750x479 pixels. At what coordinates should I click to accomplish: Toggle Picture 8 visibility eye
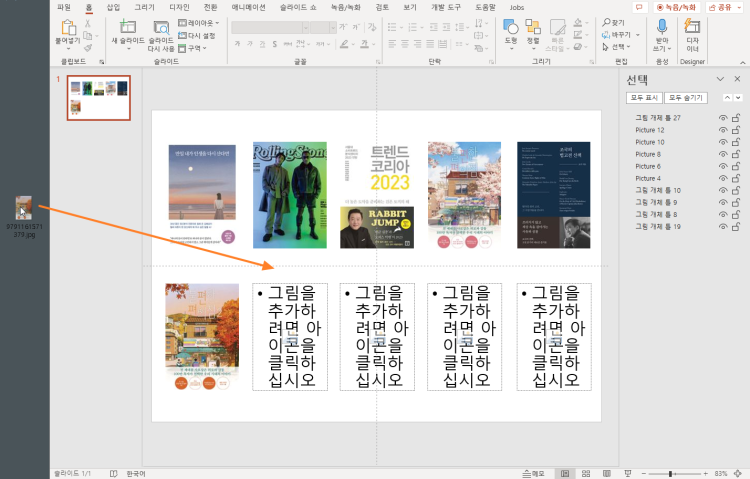pyautogui.click(x=723, y=154)
